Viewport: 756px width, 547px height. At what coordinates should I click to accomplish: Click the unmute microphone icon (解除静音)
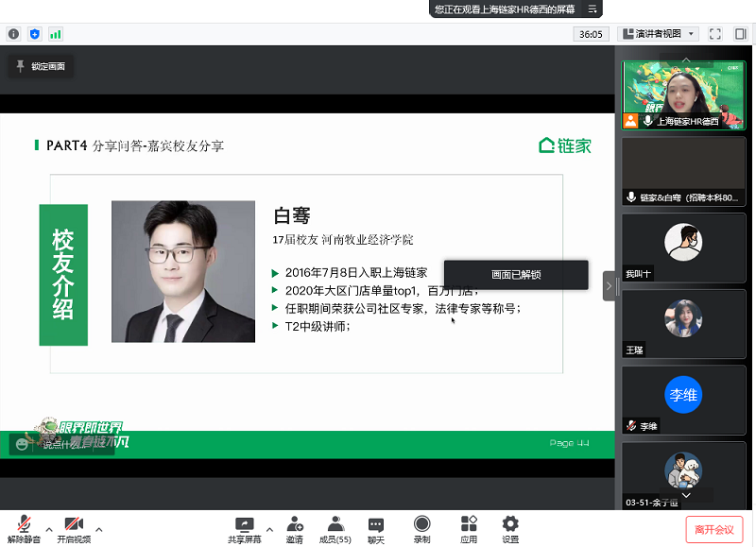(x=24, y=525)
